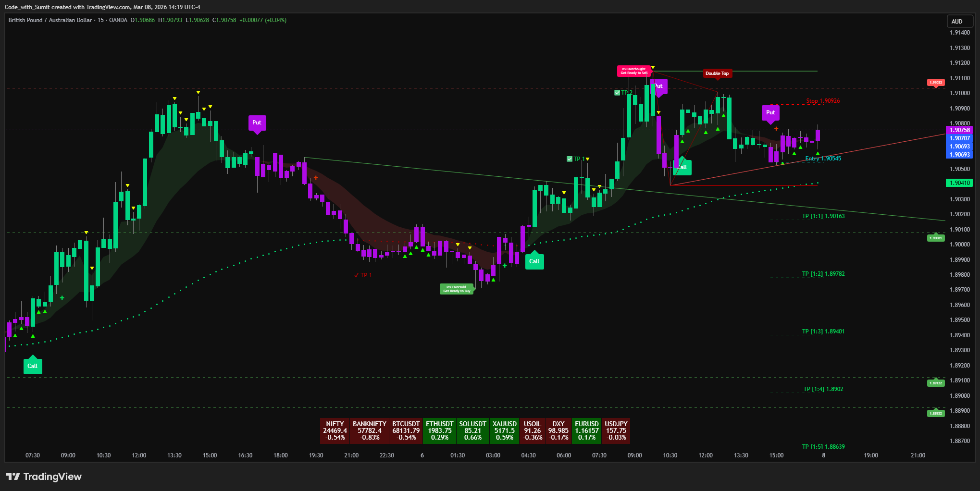The image size is (980, 491).
Task: Click the green TP 2 checkbox marker
Action: pyautogui.click(x=617, y=93)
